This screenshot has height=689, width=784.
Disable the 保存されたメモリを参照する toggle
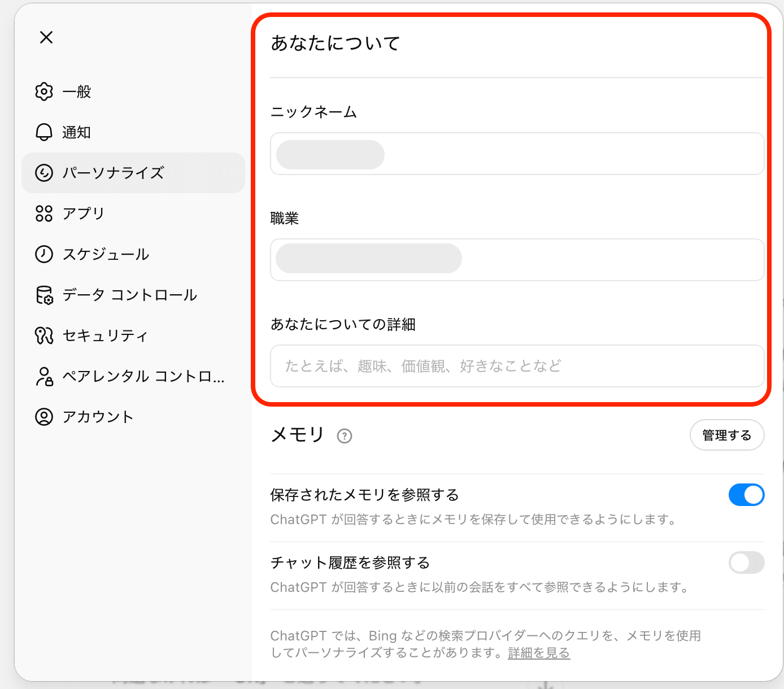[746, 495]
